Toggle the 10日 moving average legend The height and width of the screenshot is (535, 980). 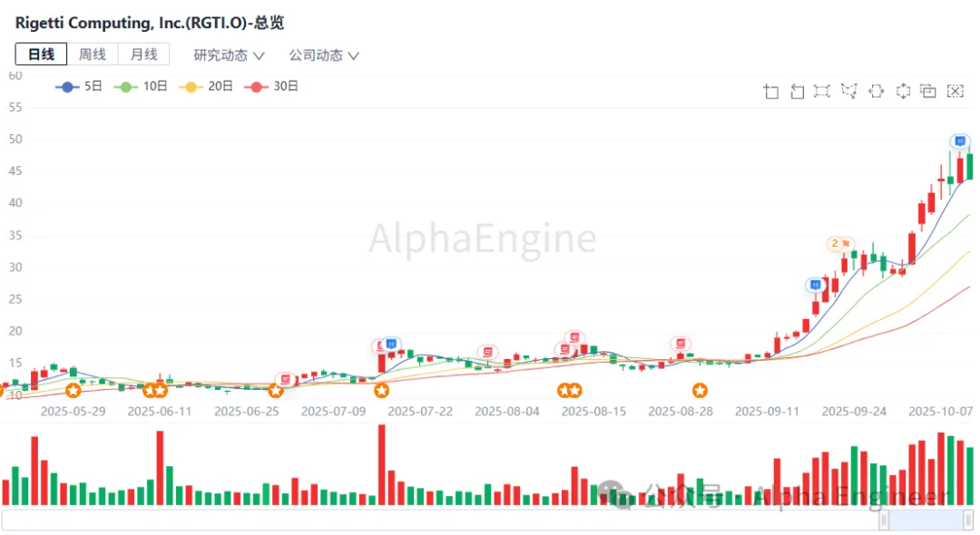pyautogui.click(x=141, y=86)
